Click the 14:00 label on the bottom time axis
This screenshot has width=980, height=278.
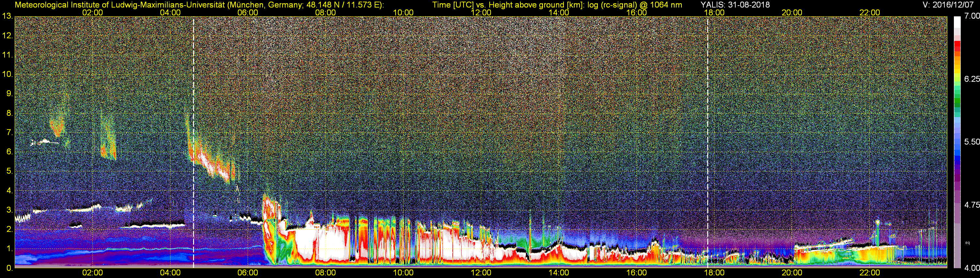[x=559, y=273]
